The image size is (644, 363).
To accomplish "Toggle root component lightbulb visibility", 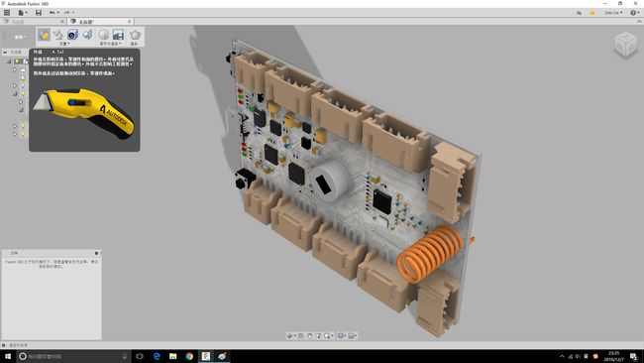I will (17, 61).
